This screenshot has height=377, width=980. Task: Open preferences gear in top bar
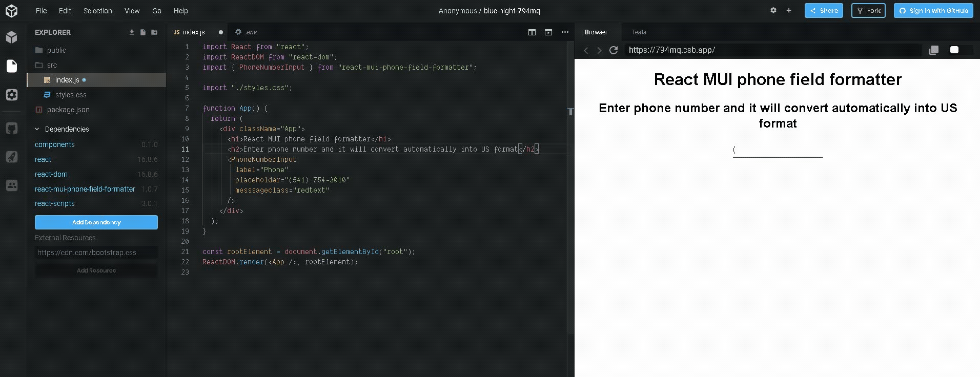[x=773, y=10]
